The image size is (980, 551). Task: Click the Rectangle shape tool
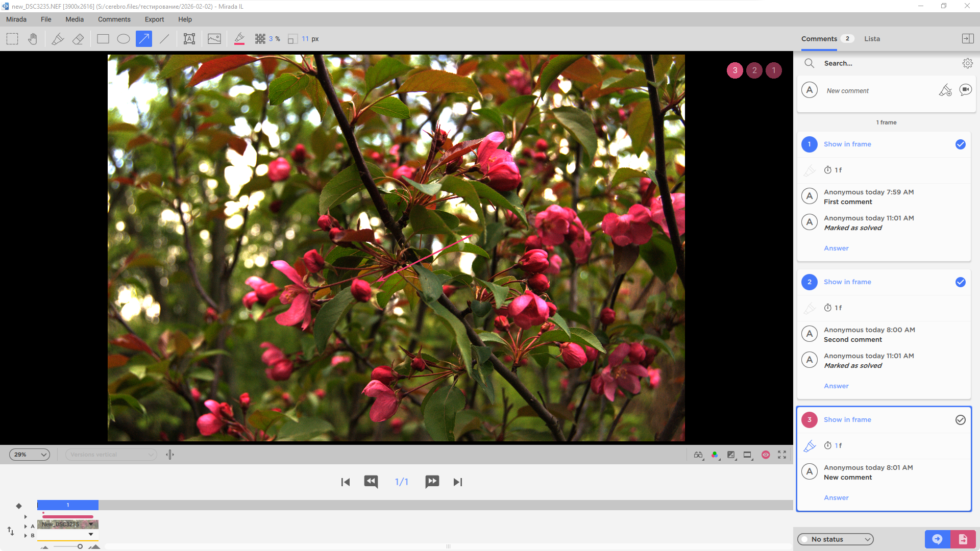pos(103,39)
